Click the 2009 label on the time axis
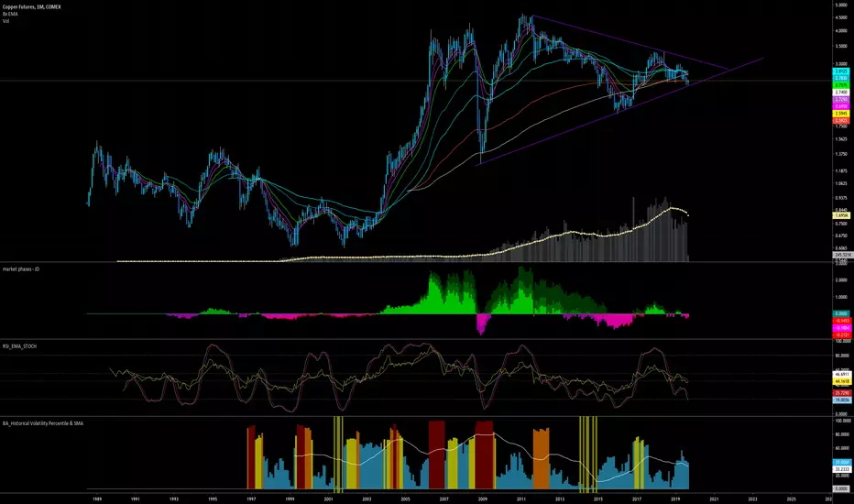Image resolution: width=854 pixels, height=504 pixels. coord(483,499)
